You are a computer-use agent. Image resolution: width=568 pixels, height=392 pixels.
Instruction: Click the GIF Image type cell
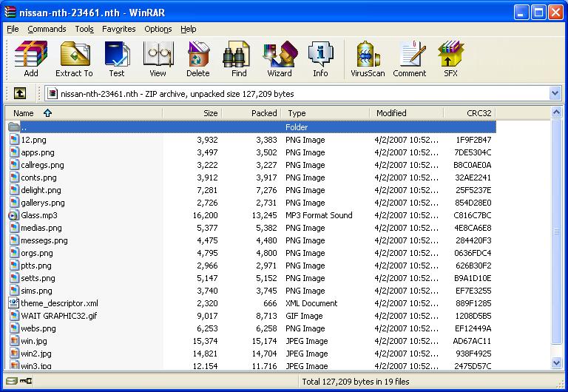304,316
